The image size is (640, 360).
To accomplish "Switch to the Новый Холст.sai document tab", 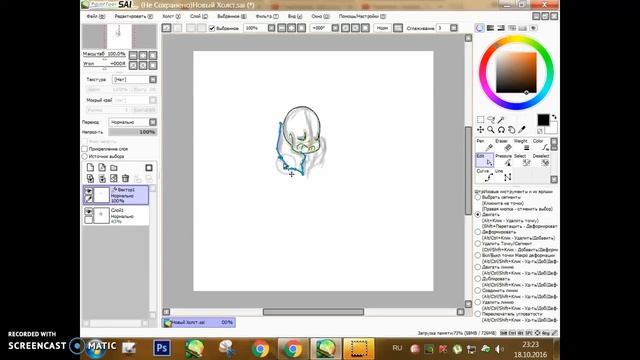I will pos(199,322).
